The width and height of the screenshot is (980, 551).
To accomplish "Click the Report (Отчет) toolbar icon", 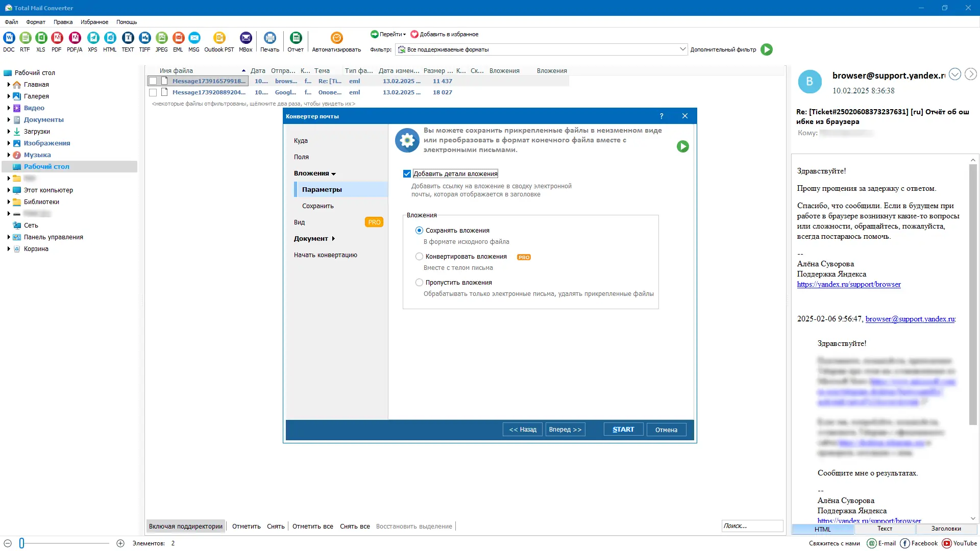I will click(x=296, y=38).
